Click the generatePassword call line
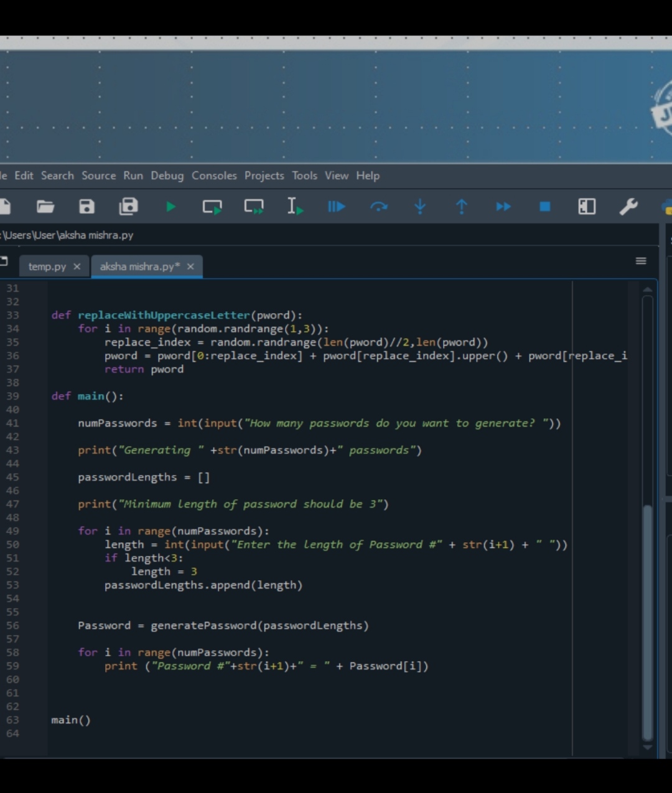Screen dimensions: 672x793 [x=223, y=626]
